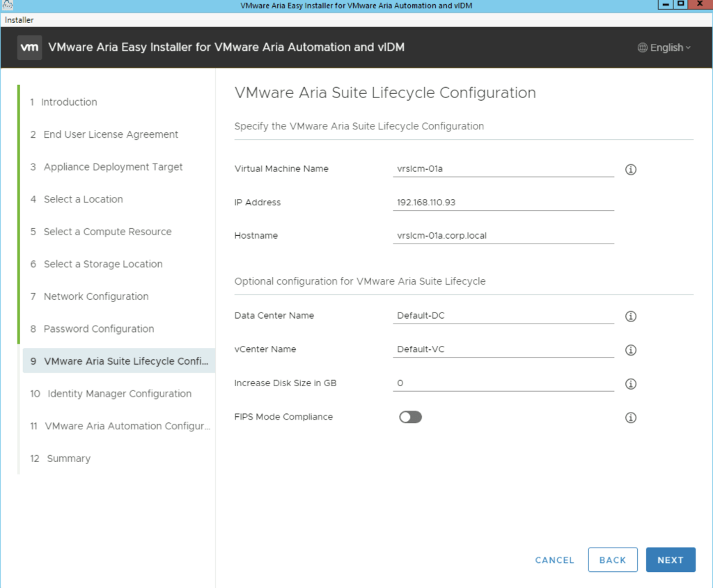
Task: Go to Network Configuration step
Action: point(90,296)
